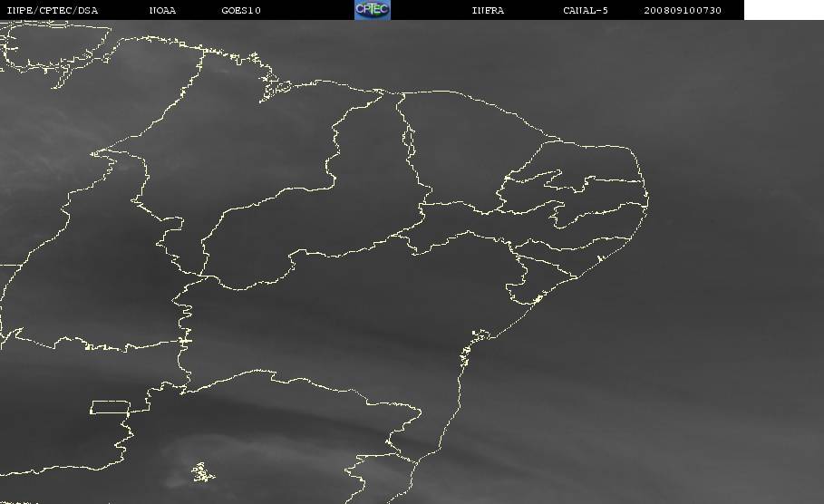
Task: Click inside the Paraíba state outline
Action: (598, 193)
